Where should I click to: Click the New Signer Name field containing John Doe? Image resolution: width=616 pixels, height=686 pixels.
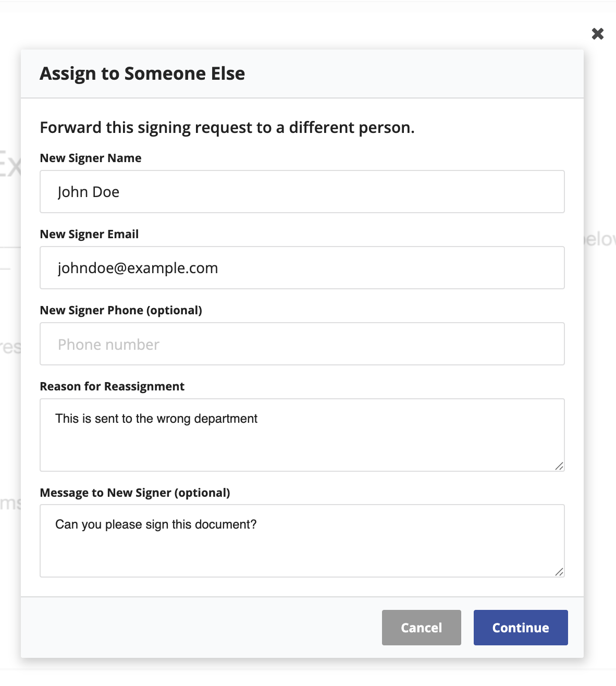pos(302,191)
